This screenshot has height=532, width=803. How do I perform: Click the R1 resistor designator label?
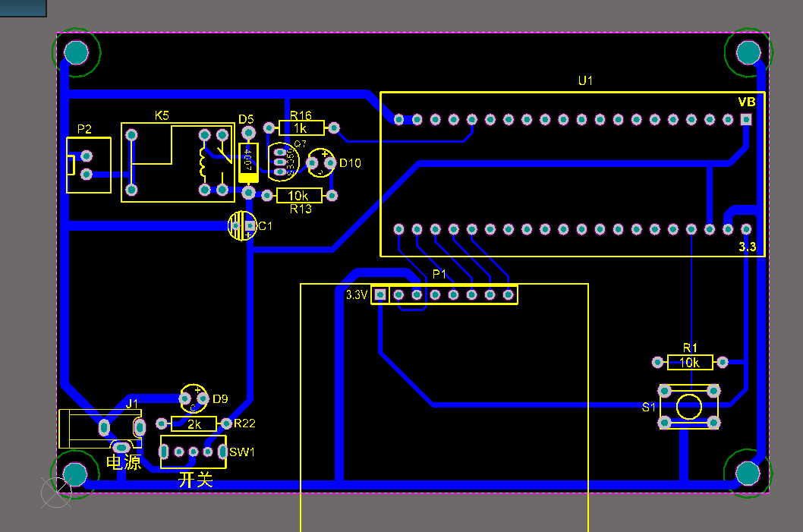tap(690, 348)
